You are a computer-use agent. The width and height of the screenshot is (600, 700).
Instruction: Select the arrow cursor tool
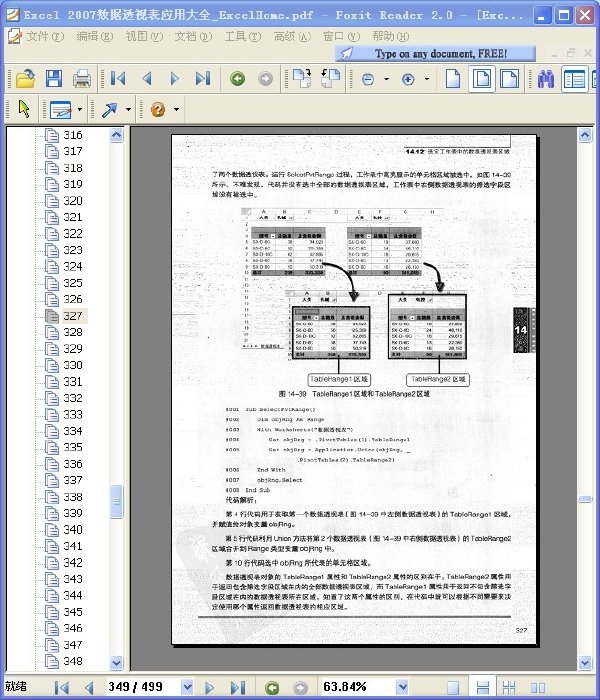[x=25, y=109]
